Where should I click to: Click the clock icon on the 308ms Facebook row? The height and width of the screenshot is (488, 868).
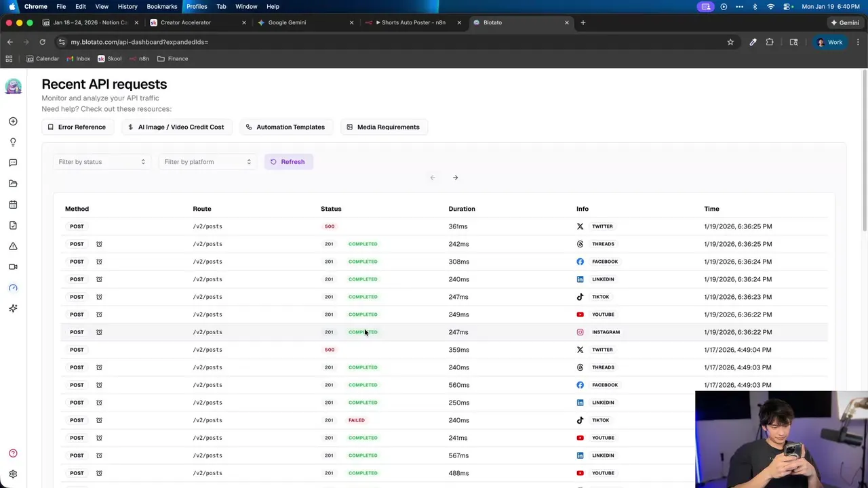click(x=99, y=262)
